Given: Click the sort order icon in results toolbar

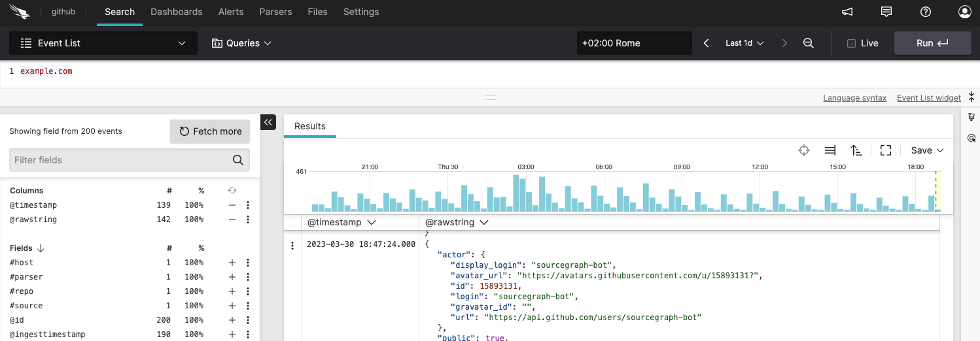Looking at the screenshot, I should [x=856, y=150].
